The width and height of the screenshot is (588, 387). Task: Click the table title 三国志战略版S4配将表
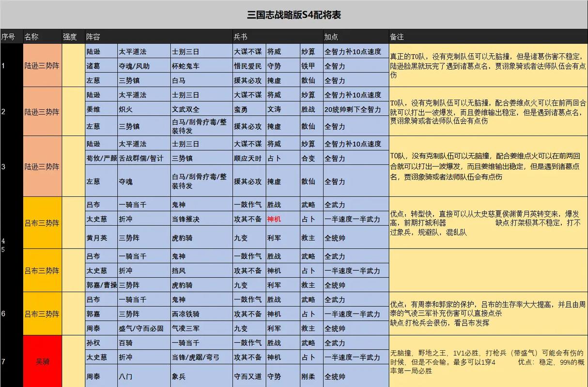pyautogui.click(x=294, y=14)
